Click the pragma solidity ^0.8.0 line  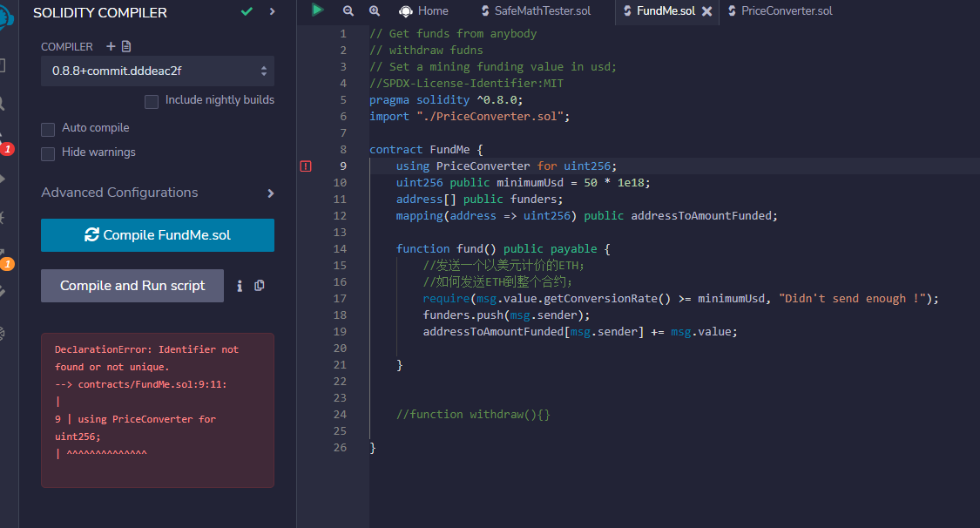[x=446, y=100]
